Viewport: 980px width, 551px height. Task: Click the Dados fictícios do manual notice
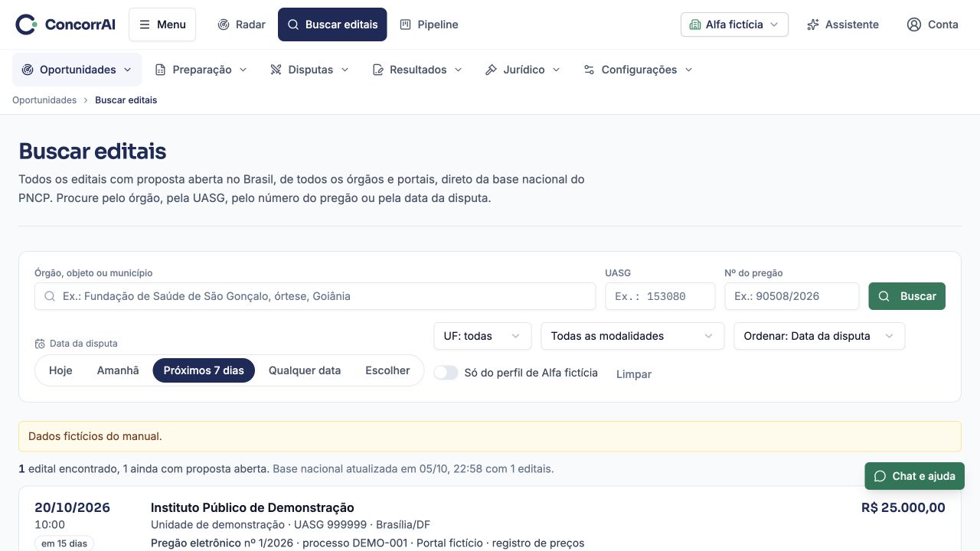pos(490,436)
